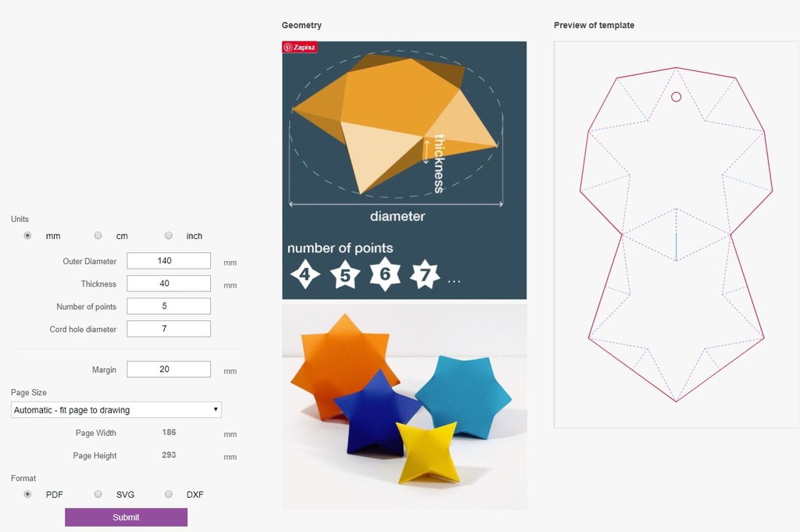The image size is (800, 532).
Task: Click the Geometry heading
Action: 302,25
